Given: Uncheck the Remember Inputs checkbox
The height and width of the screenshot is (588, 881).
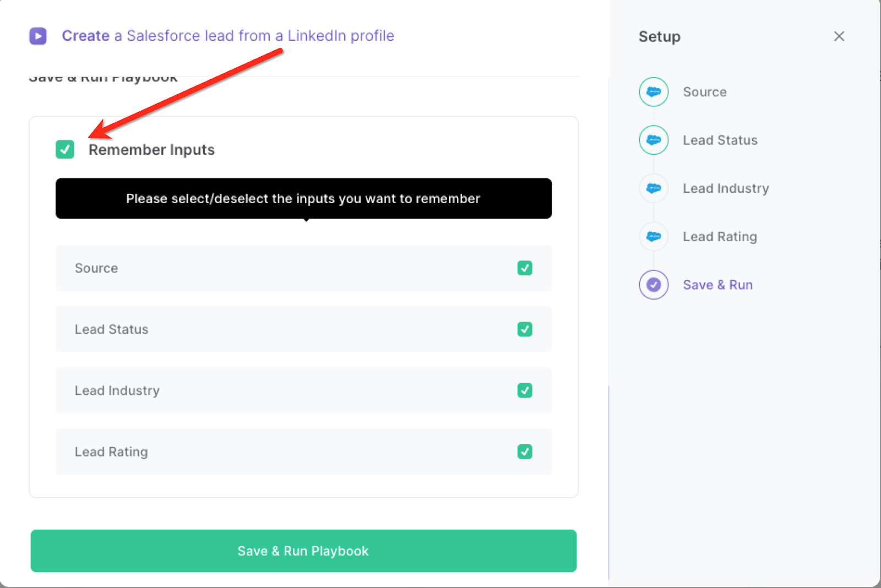Looking at the screenshot, I should [65, 149].
